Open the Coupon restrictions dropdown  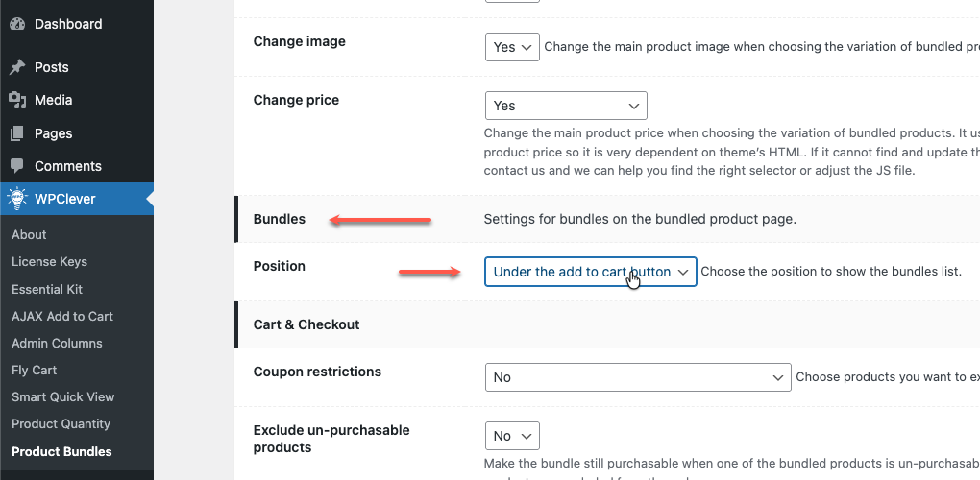637,377
